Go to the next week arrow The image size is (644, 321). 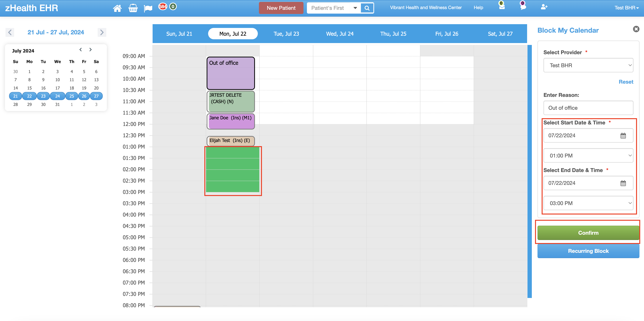point(102,32)
